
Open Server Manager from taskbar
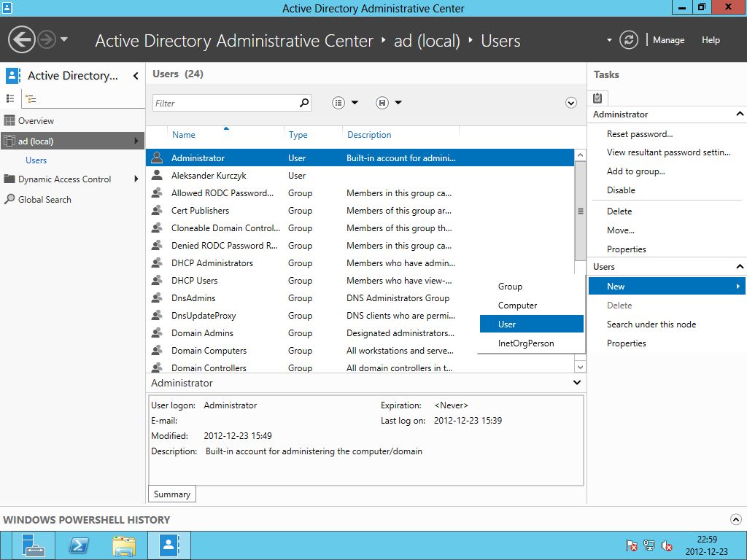pyautogui.click(x=34, y=545)
